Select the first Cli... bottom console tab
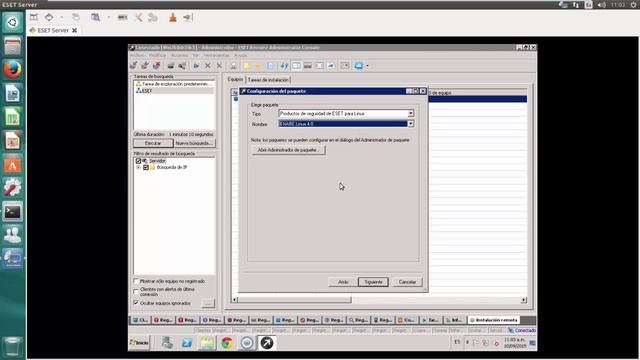640x360 pixels. pyautogui.click(x=141, y=320)
